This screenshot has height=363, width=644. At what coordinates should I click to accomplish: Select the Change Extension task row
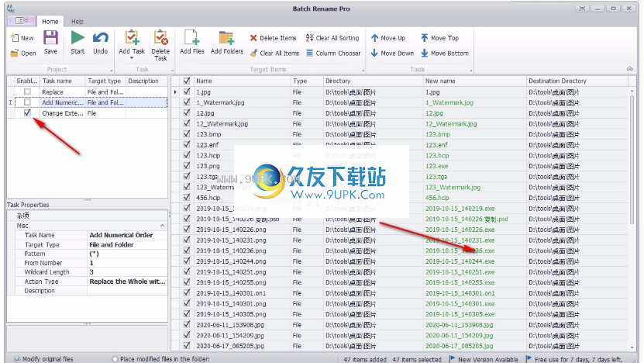87,112
